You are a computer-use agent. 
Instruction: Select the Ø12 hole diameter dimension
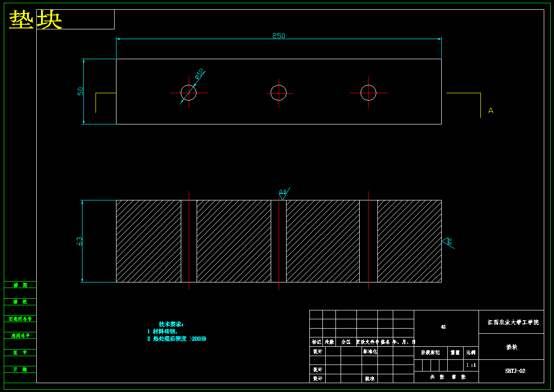tap(200, 74)
